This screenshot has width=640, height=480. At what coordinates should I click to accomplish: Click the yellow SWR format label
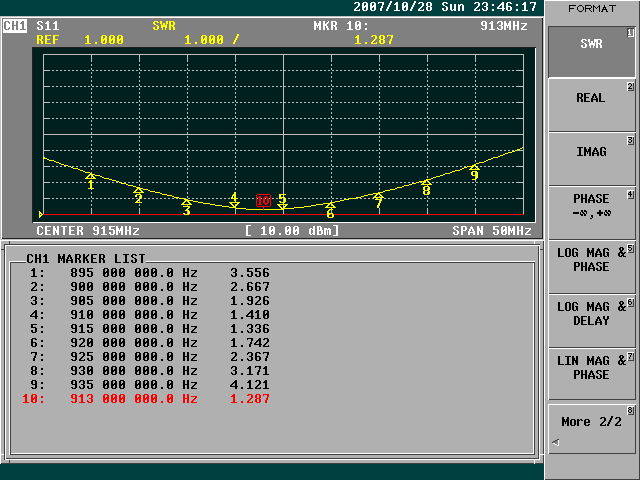pyautogui.click(x=164, y=26)
